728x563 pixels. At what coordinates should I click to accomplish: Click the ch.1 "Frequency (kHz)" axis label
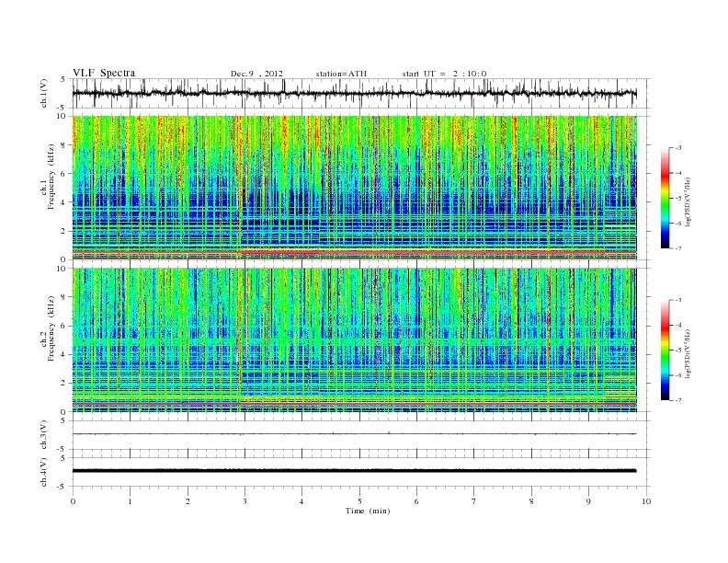[51, 177]
